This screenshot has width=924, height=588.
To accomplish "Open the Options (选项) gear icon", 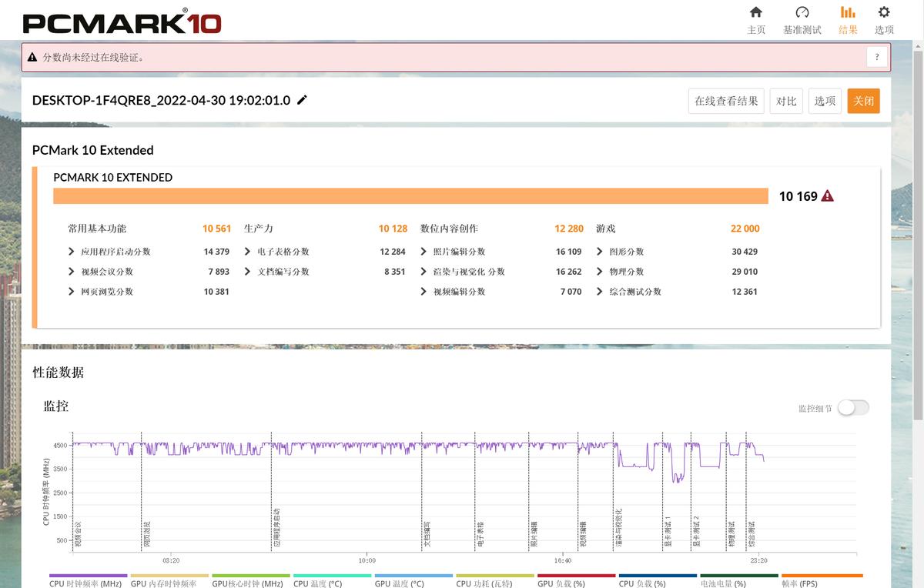I will click(x=884, y=12).
